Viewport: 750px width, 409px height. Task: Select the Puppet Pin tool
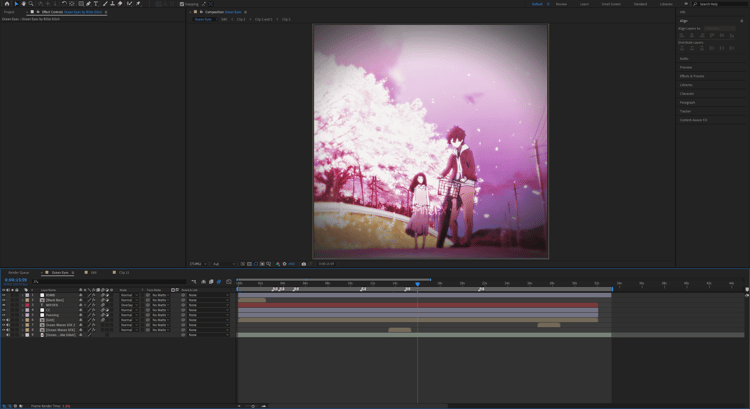click(138, 4)
